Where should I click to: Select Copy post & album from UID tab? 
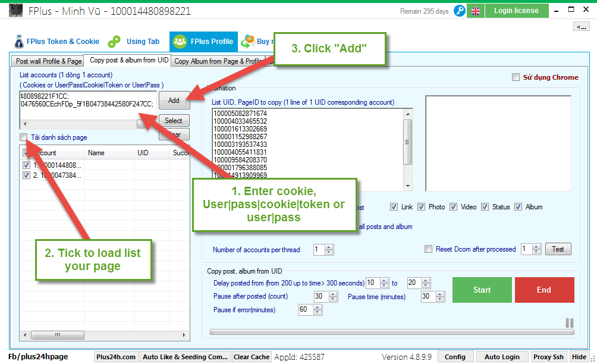pos(128,60)
